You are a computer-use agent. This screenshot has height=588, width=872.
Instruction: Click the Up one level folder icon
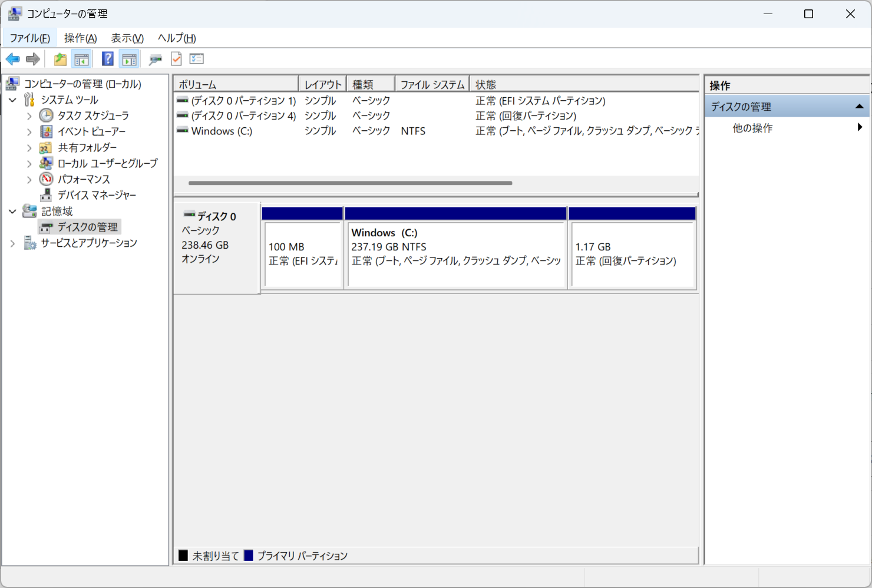tap(60, 59)
